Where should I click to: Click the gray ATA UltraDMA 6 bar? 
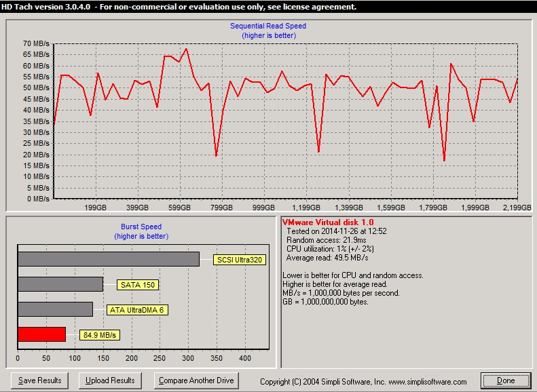point(55,309)
